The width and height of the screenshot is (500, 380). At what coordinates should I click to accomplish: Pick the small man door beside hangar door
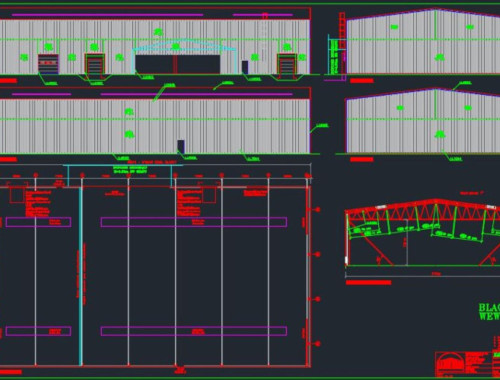245,67
